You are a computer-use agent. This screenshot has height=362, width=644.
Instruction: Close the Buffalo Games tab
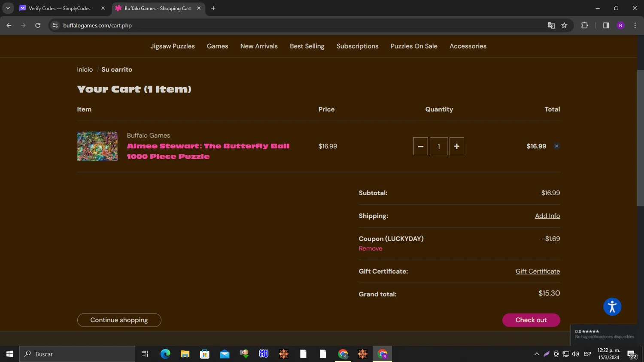199,8
